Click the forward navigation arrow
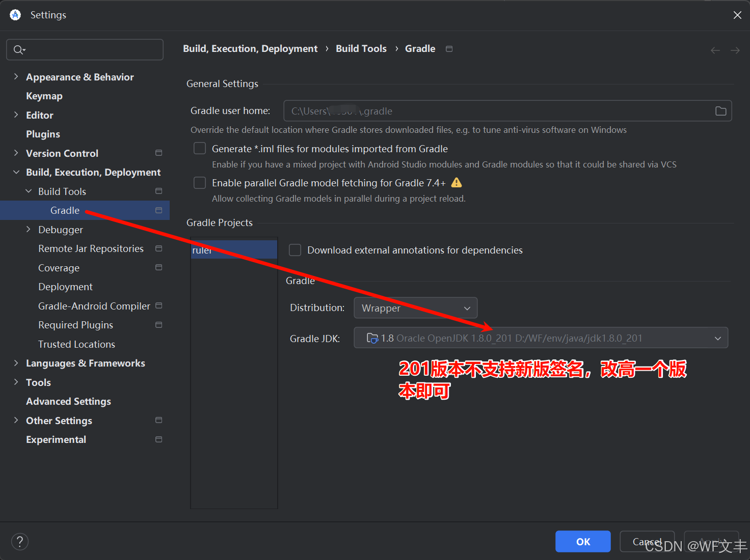Viewport: 750px width, 560px height. click(x=735, y=50)
